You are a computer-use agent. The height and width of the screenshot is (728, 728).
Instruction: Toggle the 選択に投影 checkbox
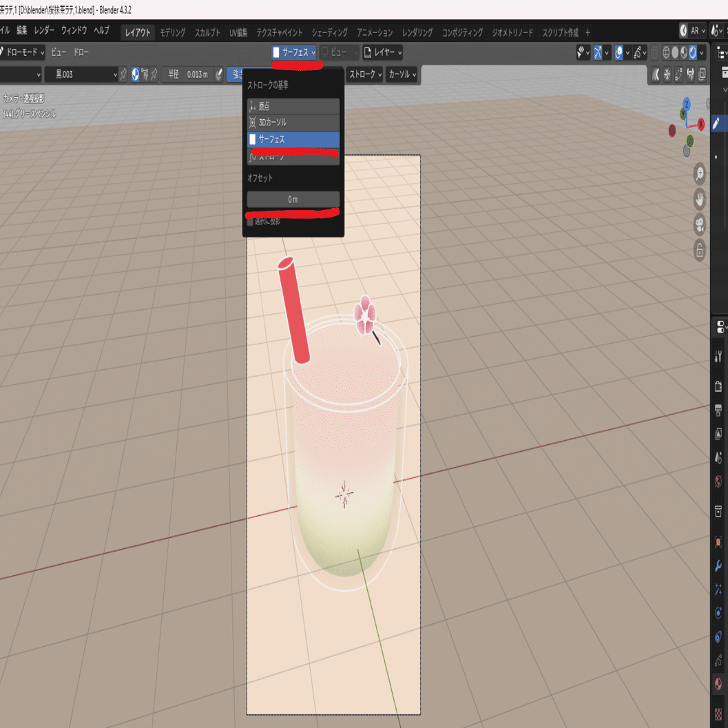(250, 222)
